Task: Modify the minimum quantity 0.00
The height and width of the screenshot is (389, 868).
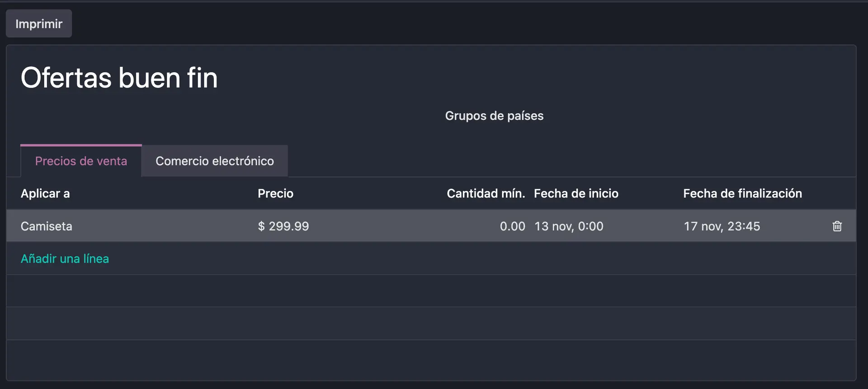Action: click(512, 226)
